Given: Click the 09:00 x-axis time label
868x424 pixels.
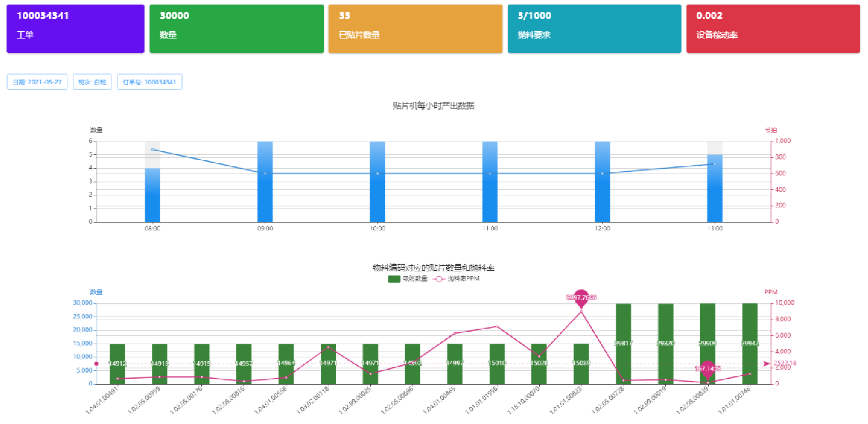Looking at the screenshot, I should [x=265, y=228].
